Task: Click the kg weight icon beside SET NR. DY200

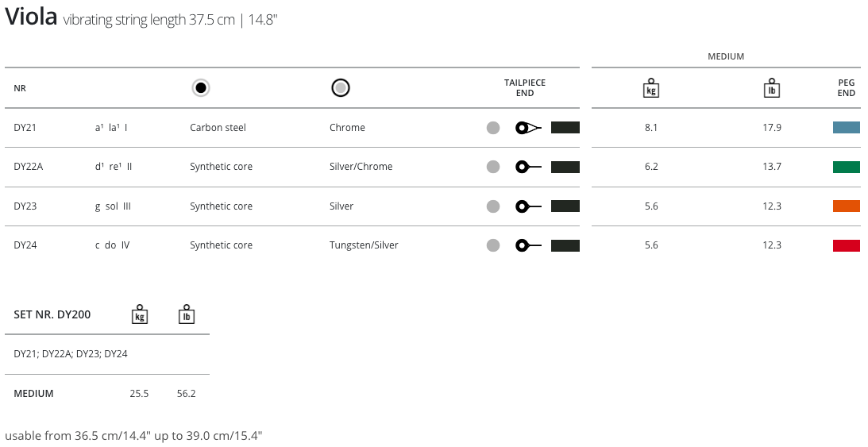Action: (140, 314)
